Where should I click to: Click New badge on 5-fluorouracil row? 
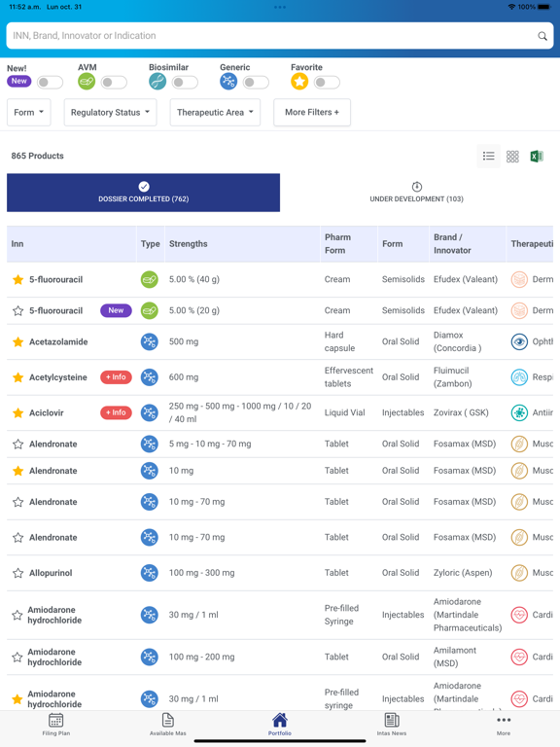click(x=116, y=310)
